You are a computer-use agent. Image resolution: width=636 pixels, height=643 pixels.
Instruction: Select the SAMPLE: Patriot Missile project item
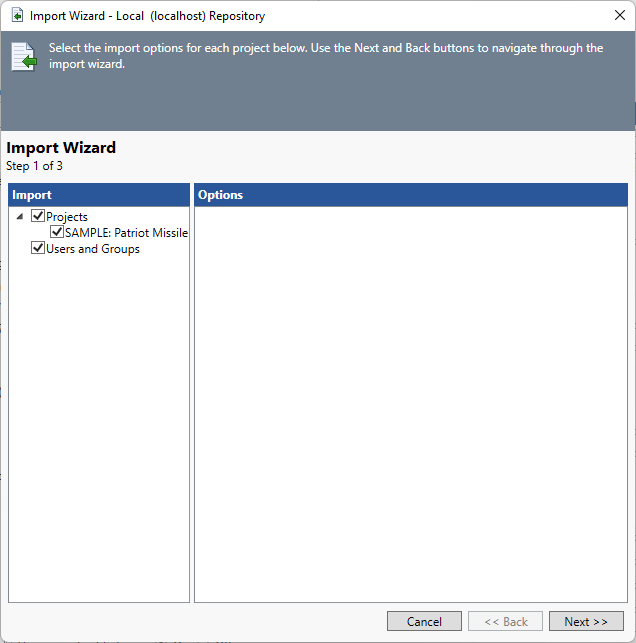pos(126,233)
